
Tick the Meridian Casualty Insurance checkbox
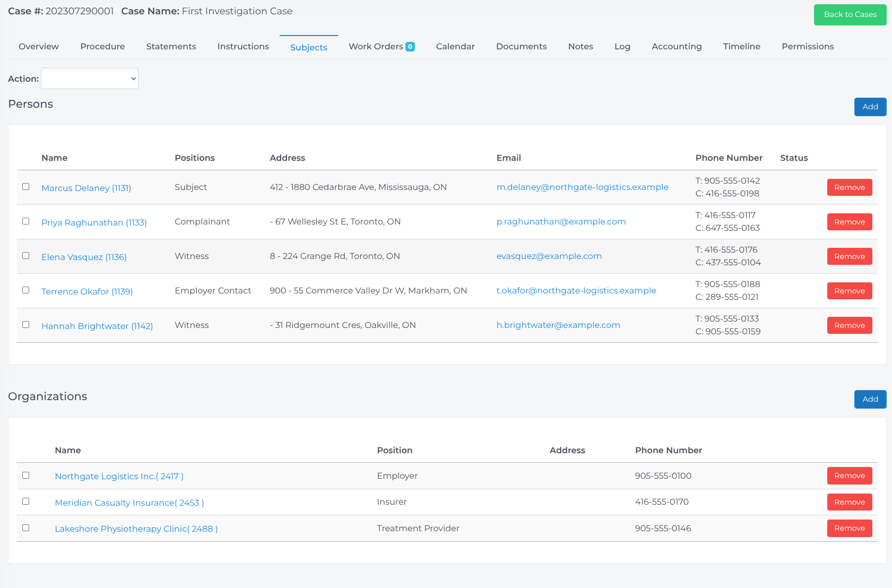coord(25,501)
